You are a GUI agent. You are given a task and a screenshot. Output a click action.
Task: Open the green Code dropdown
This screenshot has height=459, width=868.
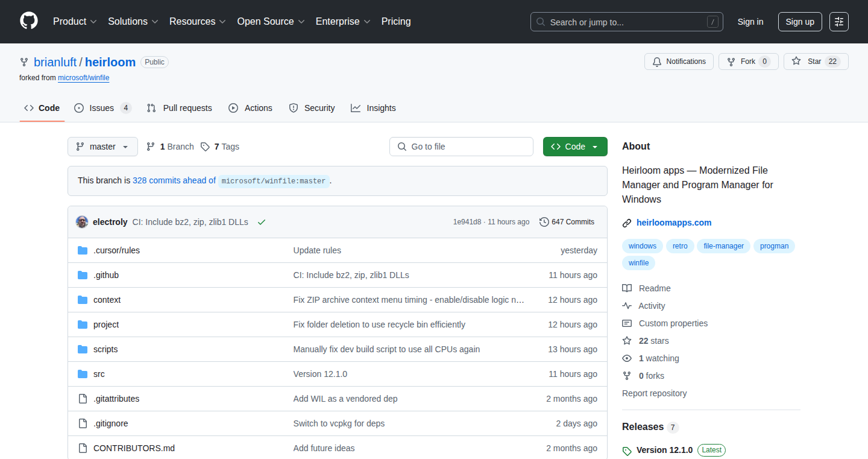[x=575, y=147]
